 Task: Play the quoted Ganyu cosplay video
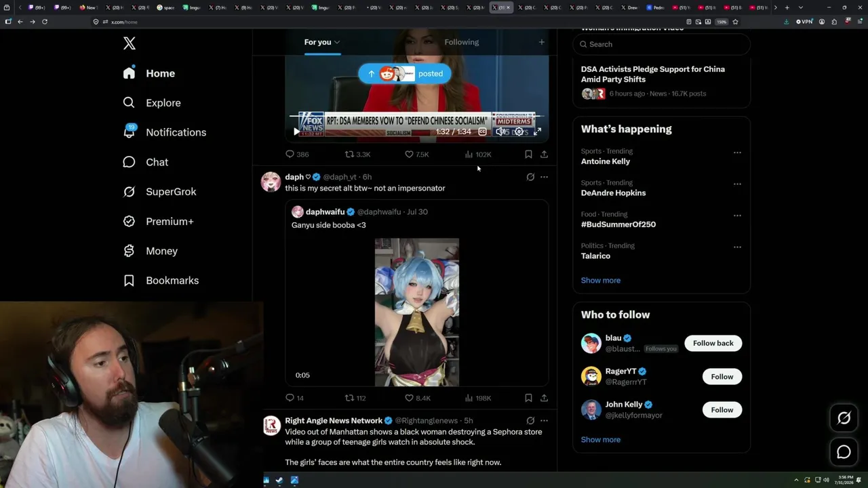pyautogui.click(x=417, y=312)
